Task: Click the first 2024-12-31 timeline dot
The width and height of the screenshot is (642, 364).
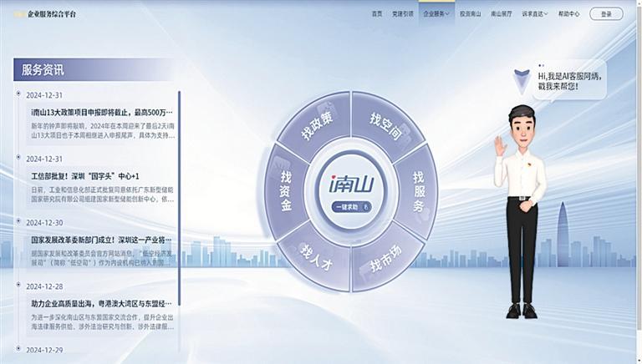Action: click(18, 94)
